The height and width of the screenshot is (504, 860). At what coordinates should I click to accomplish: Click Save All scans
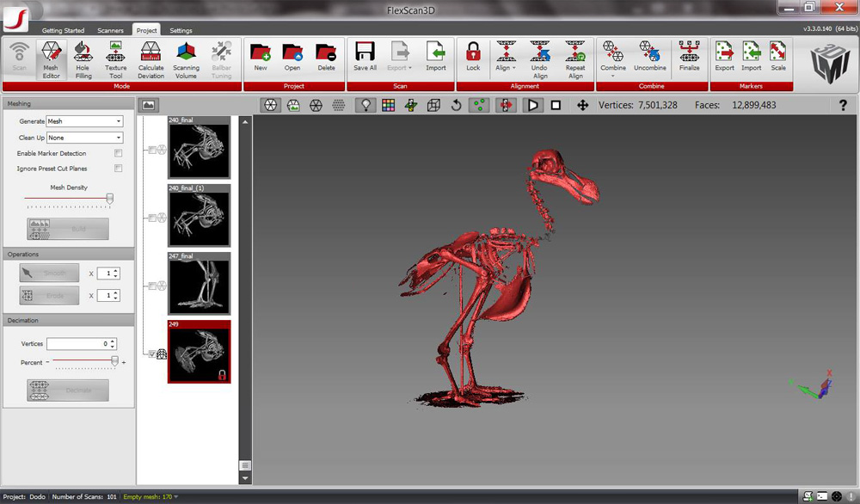pyautogui.click(x=365, y=57)
